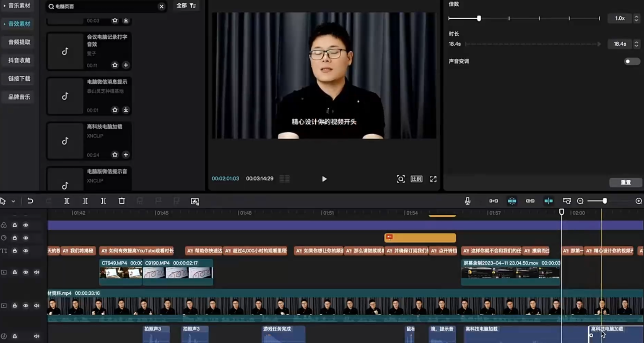Click the filter funnel next to 全部
Viewport: 644px width, 343px height.
(x=192, y=6)
